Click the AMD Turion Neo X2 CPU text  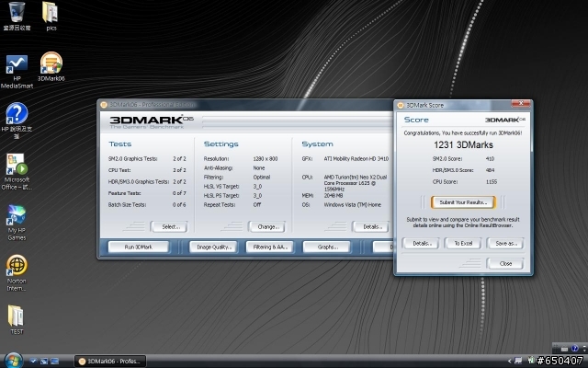pyautogui.click(x=356, y=183)
